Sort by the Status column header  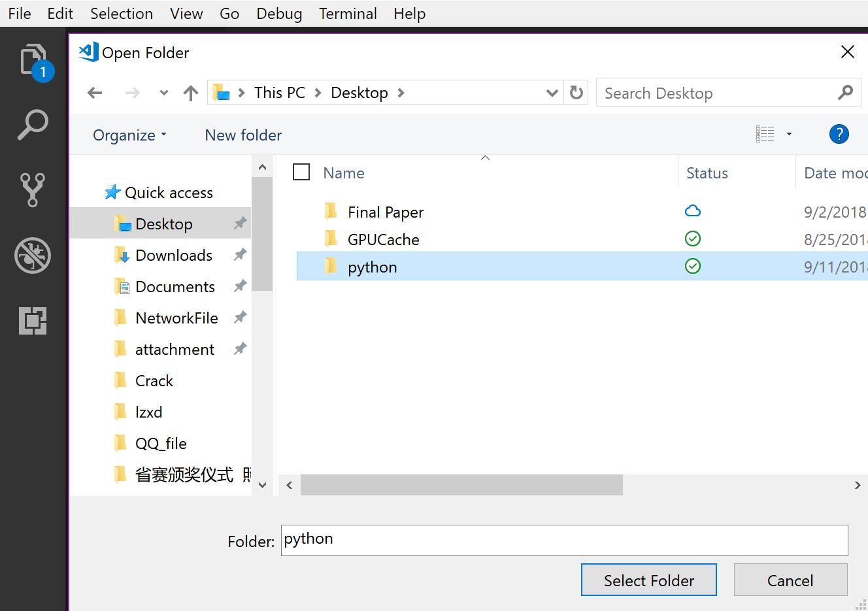click(x=707, y=173)
